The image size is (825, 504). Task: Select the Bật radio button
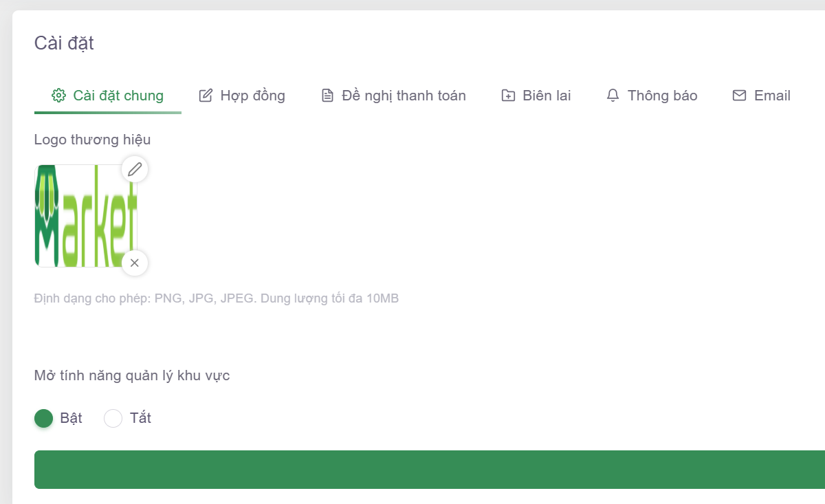(x=44, y=418)
